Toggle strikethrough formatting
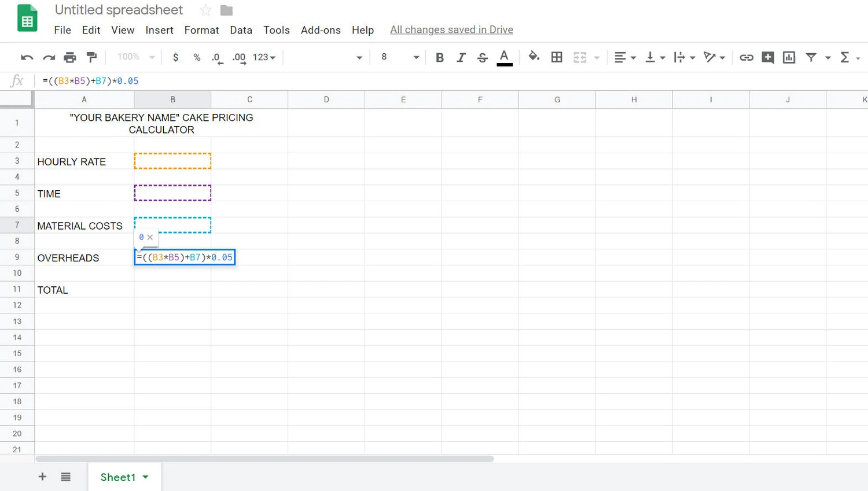The width and height of the screenshot is (868, 491). tap(482, 57)
